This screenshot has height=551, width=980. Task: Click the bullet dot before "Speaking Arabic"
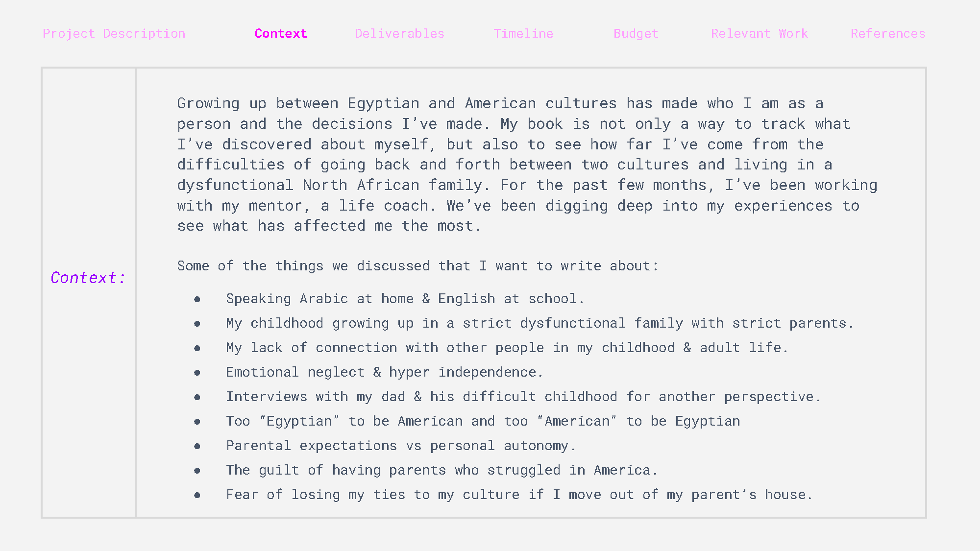pyautogui.click(x=197, y=299)
